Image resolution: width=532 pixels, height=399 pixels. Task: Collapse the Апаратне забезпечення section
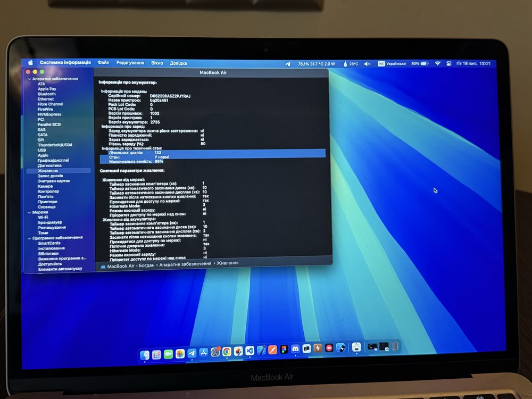point(29,79)
